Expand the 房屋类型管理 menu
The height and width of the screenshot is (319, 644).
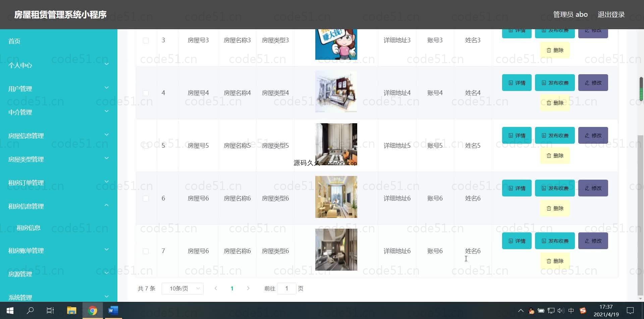coord(59,159)
